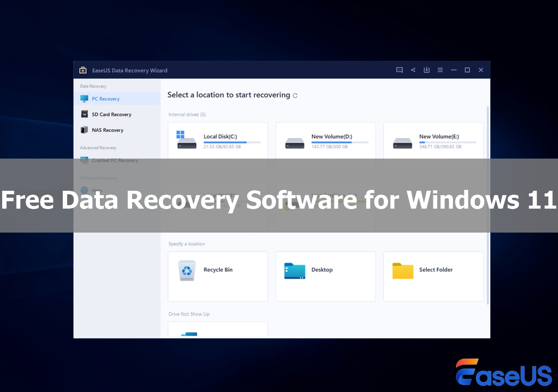Click the 'Data Recovery' sidebar section label
558x392 pixels.
[x=93, y=86]
